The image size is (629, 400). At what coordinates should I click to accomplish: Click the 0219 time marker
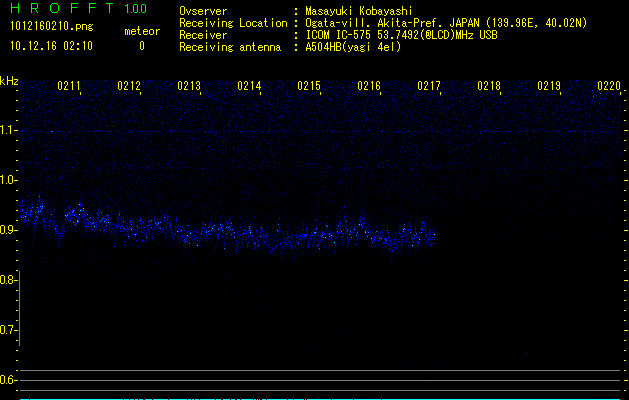click(x=549, y=86)
